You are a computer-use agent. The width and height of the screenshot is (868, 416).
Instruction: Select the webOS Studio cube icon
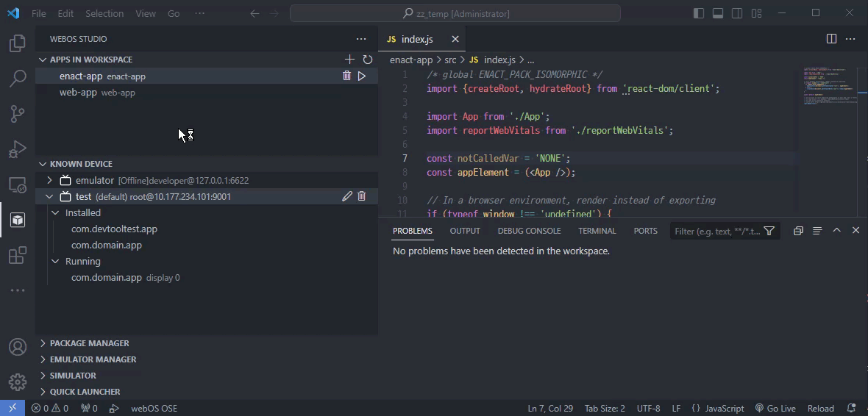[x=18, y=220]
